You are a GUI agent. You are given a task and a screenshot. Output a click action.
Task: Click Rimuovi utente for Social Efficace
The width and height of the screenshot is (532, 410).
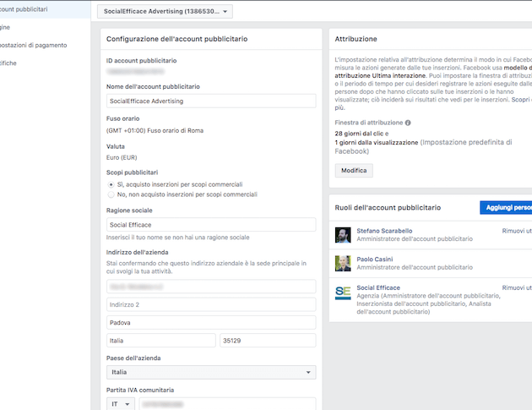click(517, 287)
